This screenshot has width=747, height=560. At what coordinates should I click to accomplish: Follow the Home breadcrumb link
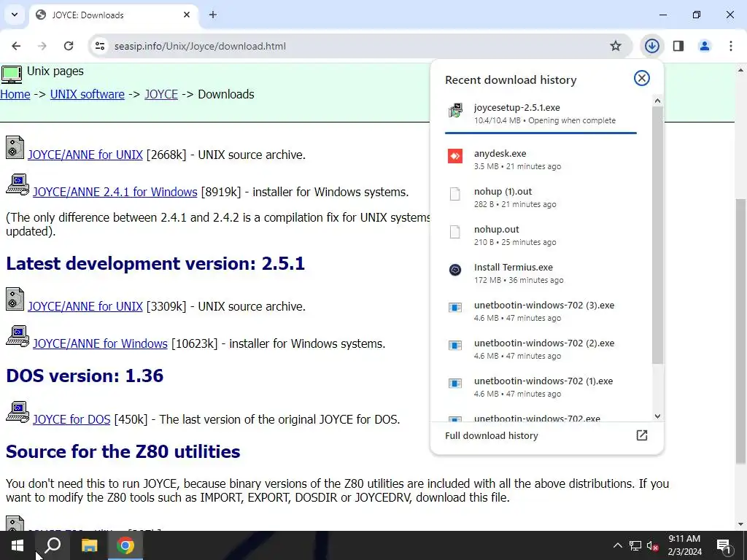click(15, 94)
